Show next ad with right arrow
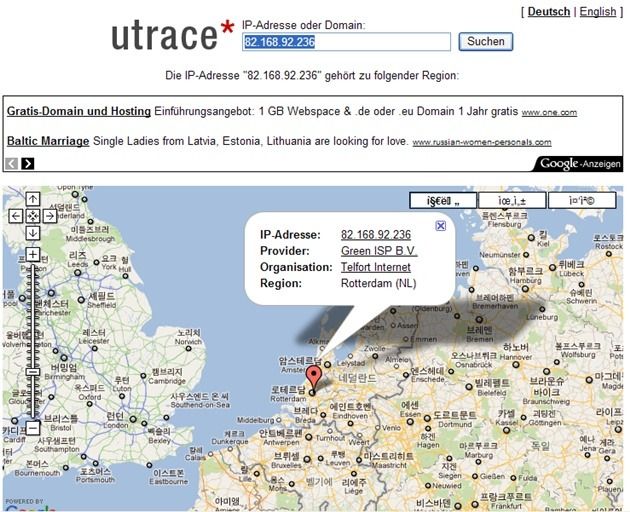Image resolution: width=630 pixels, height=512 pixels. 27,164
